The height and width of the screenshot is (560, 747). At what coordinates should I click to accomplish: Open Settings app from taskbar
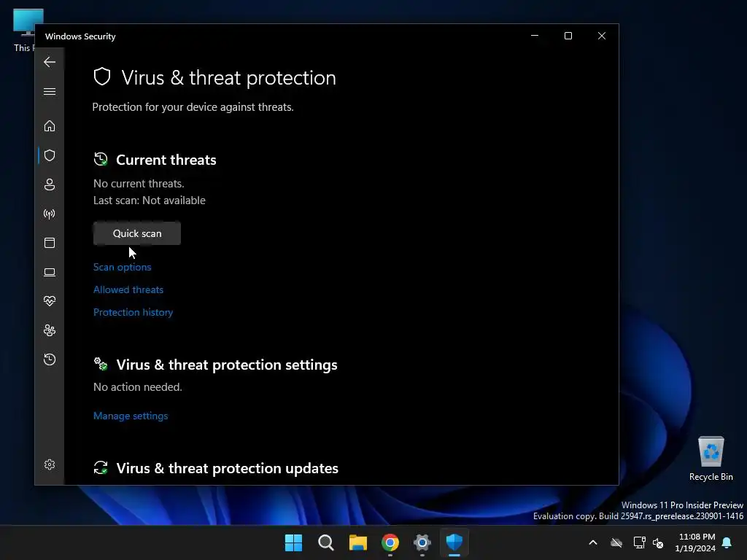(x=422, y=542)
